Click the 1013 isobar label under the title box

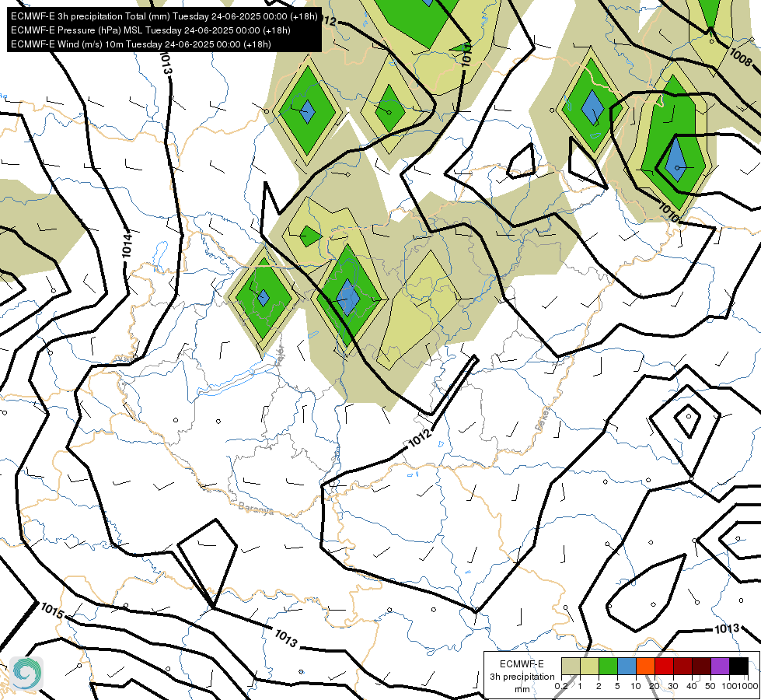coord(166,62)
